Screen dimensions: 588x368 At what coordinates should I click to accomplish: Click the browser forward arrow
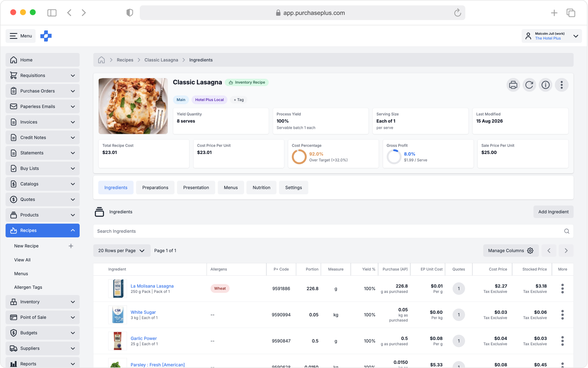coord(84,13)
